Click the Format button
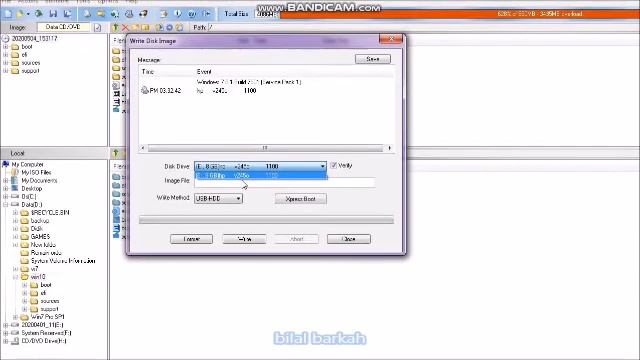640x360 pixels. point(191,239)
